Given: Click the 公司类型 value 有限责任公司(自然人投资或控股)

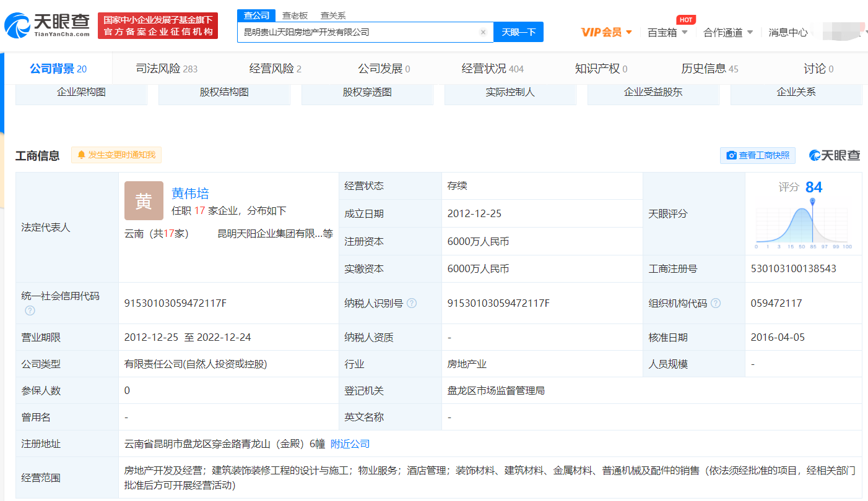Looking at the screenshot, I should click(x=196, y=364).
